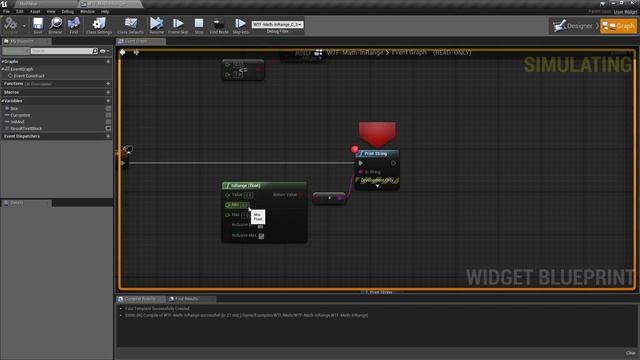Screen dimensions: 640x360
Task: Expand the Macros section
Action: [x=11, y=92]
